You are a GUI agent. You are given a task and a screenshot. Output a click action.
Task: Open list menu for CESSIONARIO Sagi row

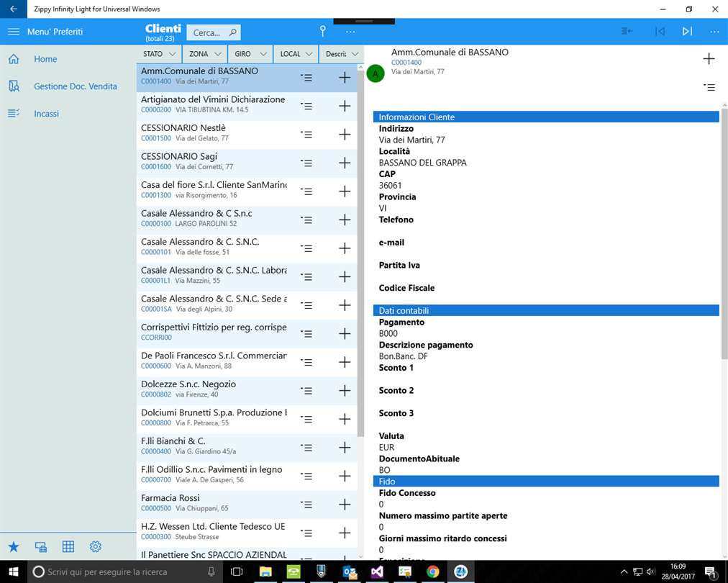(306, 163)
